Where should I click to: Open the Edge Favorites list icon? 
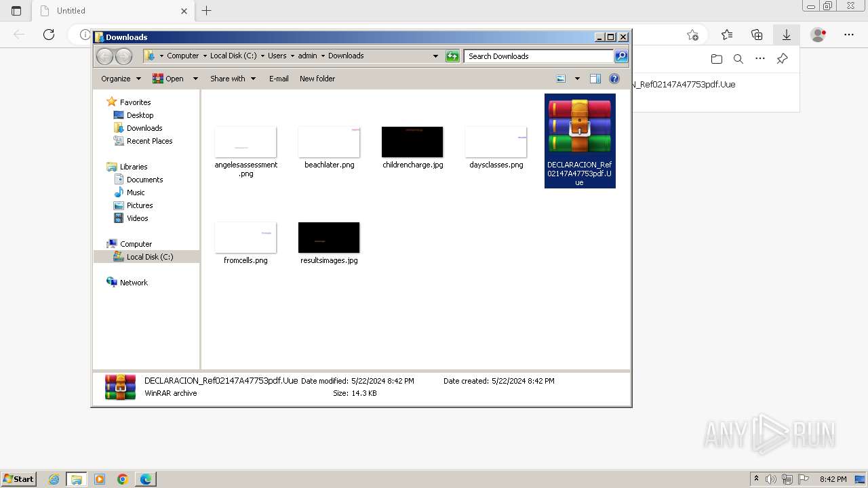727,35
